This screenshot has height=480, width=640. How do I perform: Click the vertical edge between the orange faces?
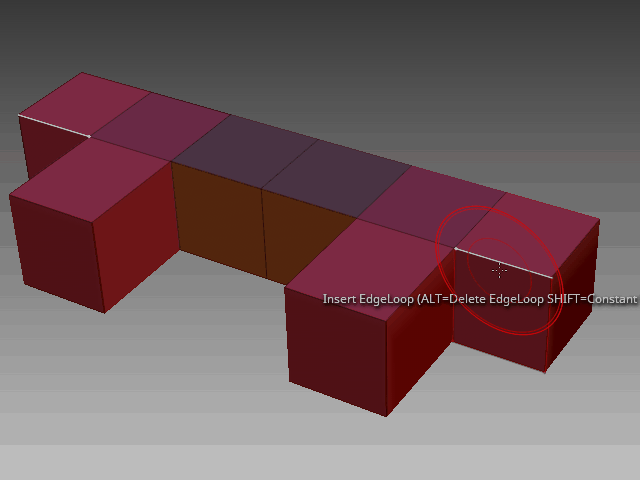pyautogui.click(x=263, y=232)
